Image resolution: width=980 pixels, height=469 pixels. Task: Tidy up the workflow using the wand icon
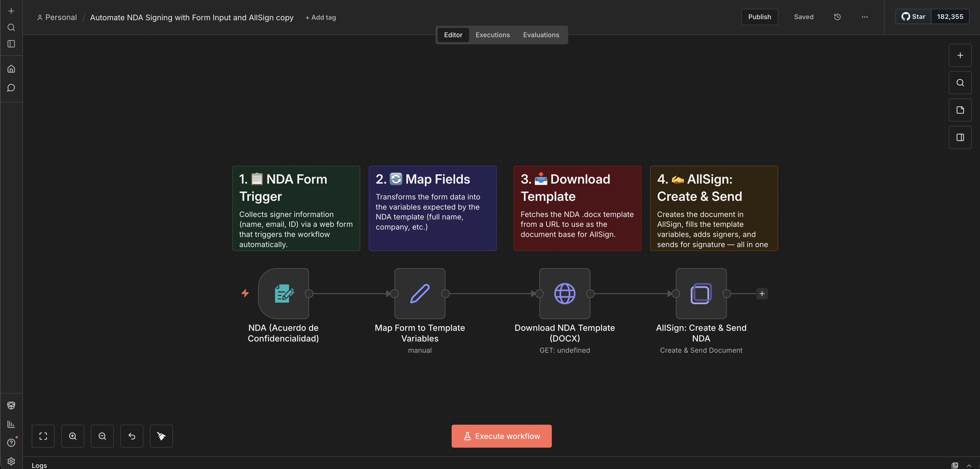[161, 436]
